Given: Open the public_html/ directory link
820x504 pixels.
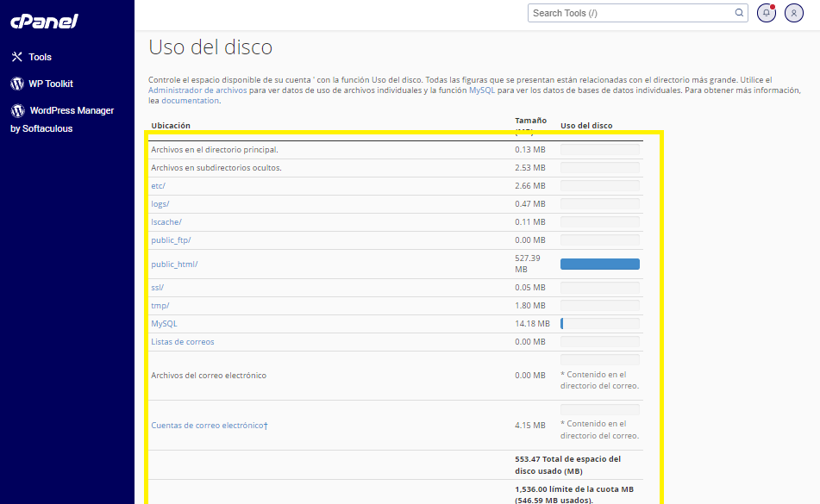Looking at the screenshot, I should point(174,264).
